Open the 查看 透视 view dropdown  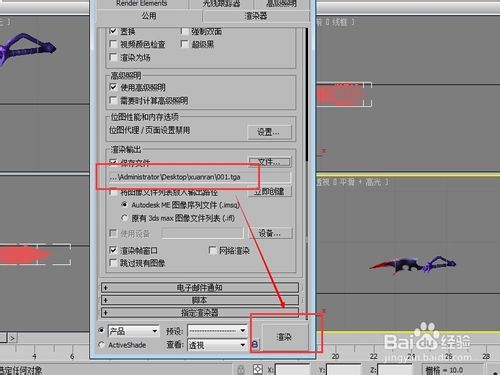click(x=217, y=345)
